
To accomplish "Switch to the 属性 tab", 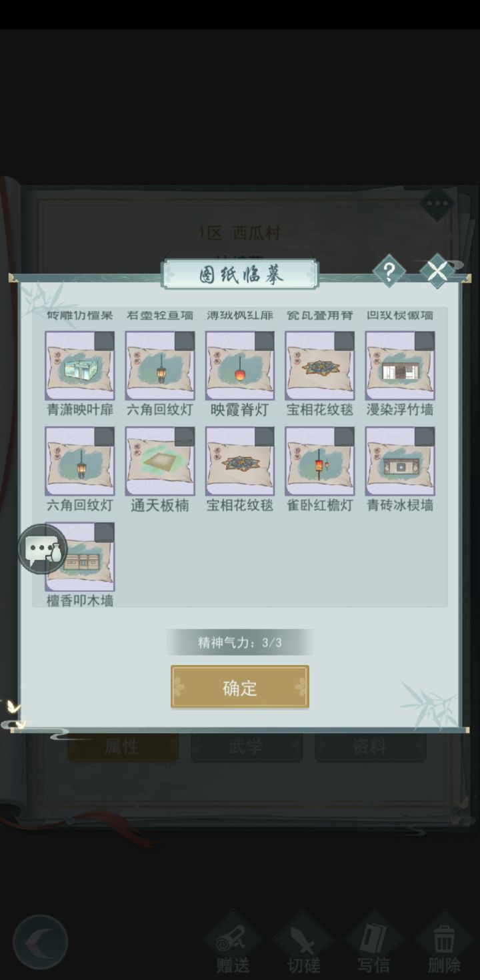I will 123,747.
